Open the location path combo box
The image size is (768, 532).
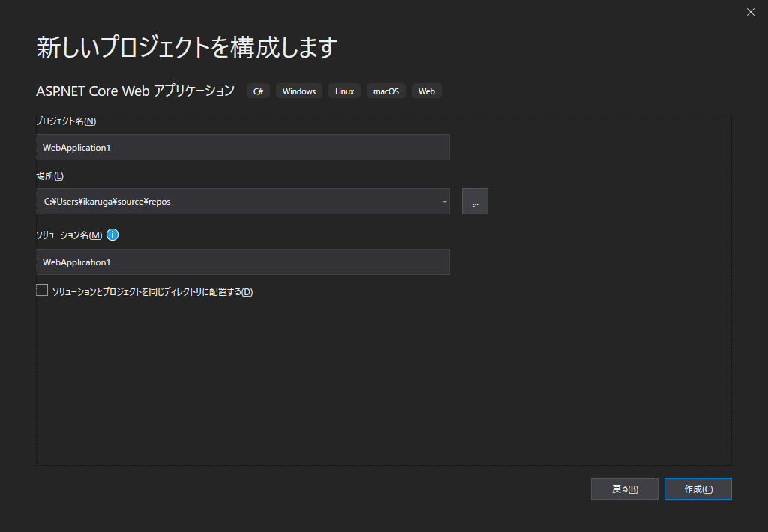coord(240,201)
